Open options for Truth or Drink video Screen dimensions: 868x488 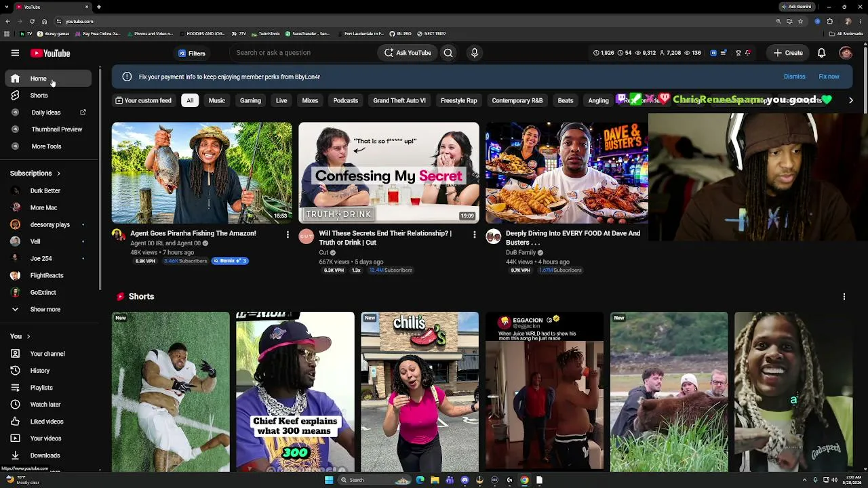(x=475, y=235)
